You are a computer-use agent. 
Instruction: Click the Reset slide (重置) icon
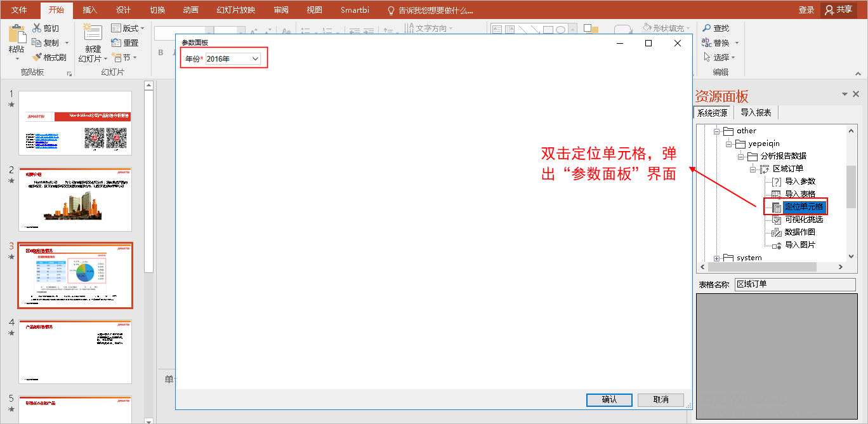[116, 43]
